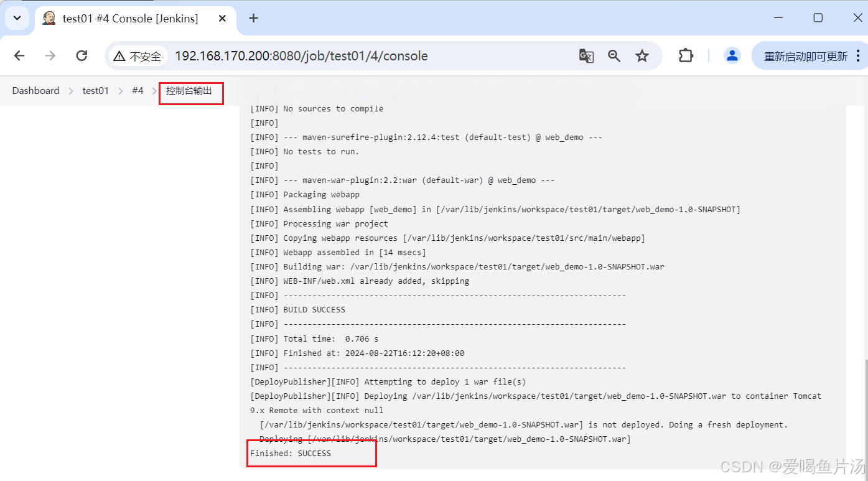Image resolution: width=868 pixels, height=481 pixels.
Task: Reload the Jenkins console page
Action: (x=82, y=56)
